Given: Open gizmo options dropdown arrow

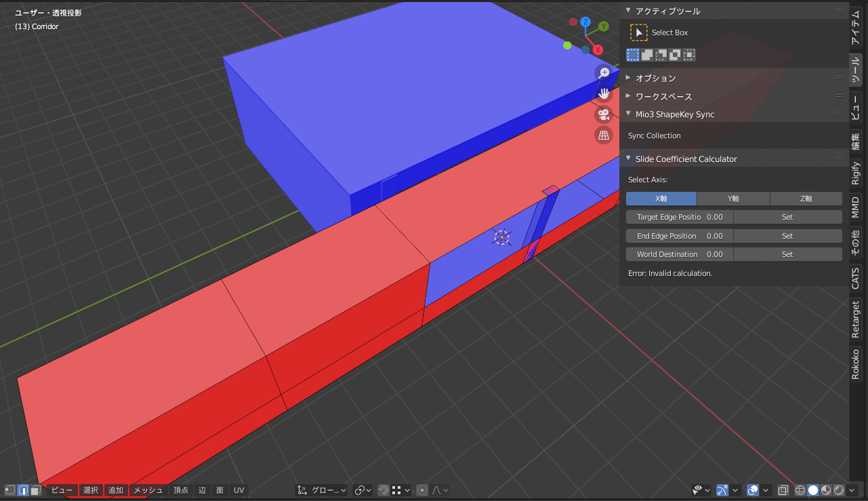Looking at the screenshot, I should click(736, 490).
